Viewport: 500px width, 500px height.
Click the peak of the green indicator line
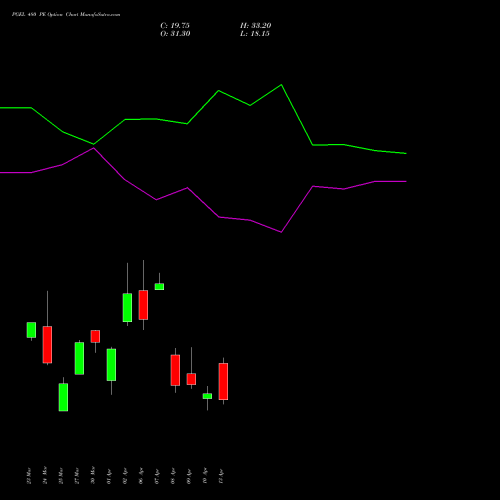pos(281,85)
